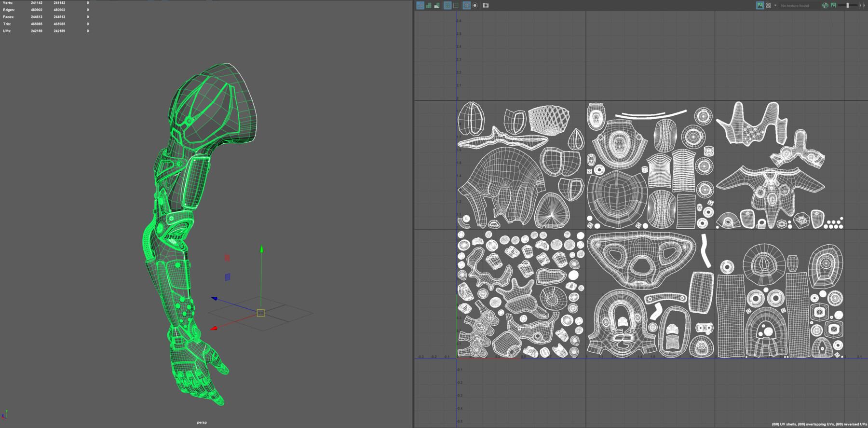
Task: Click the red X-axis manipulator arrow
Action: [214, 329]
